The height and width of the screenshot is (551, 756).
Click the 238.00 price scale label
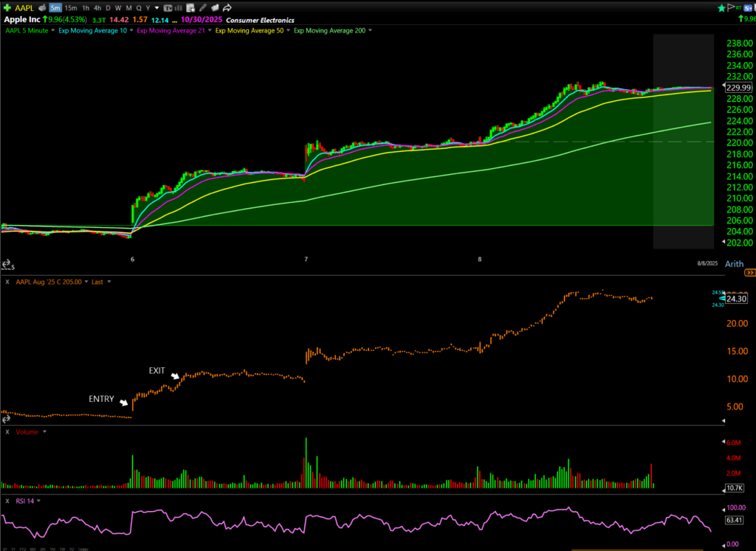point(739,44)
